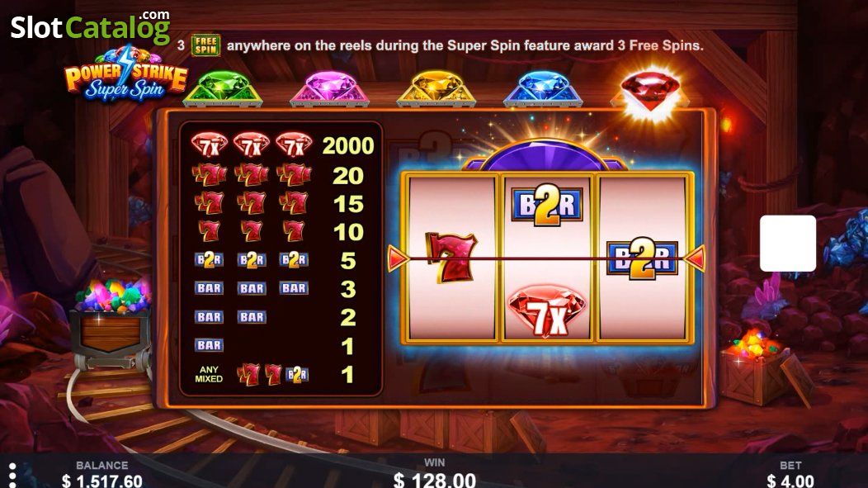Image resolution: width=868 pixels, height=488 pixels.
Task: Open the three-dot menu at bottom left
Action: tap(12, 476)
